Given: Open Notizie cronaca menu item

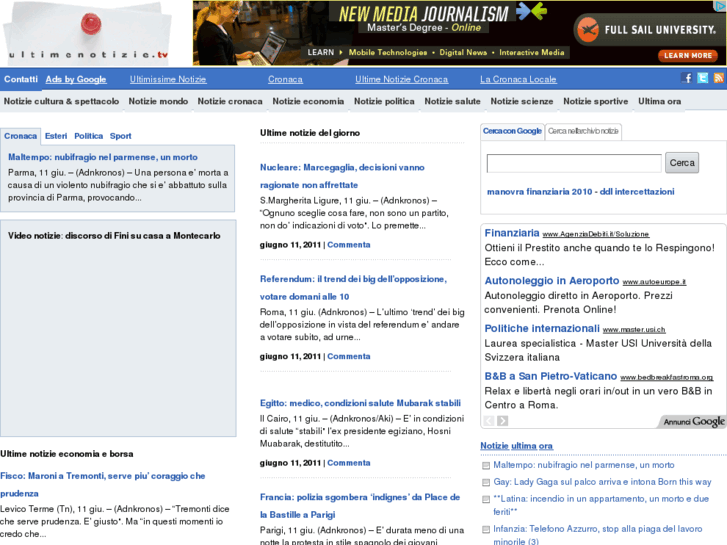Looking at the screenshot, I should (x=230, y=101).
